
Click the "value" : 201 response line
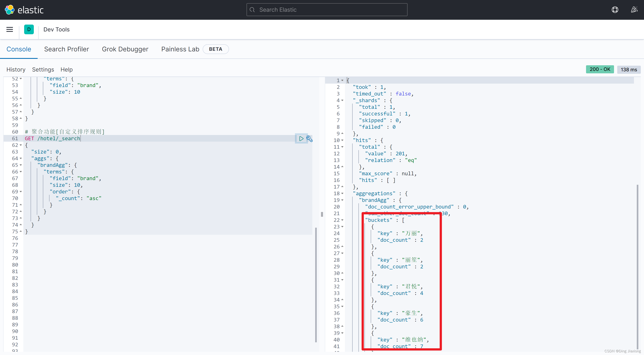pyautogui.click(x=386, y=154)
